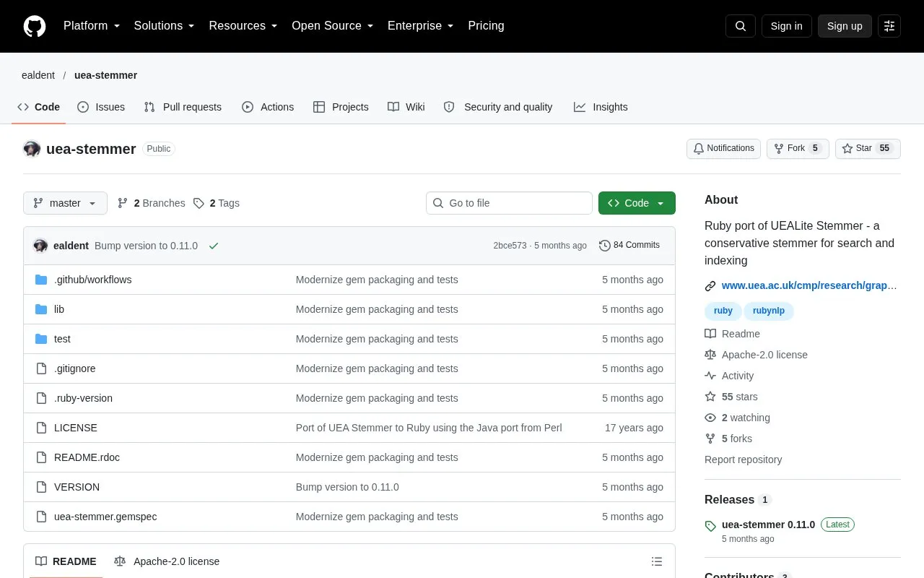Image resolution: width=924 pixels, height=578 pixels.
Task: Click the LICENSE file icon
Action: [41, 428]
